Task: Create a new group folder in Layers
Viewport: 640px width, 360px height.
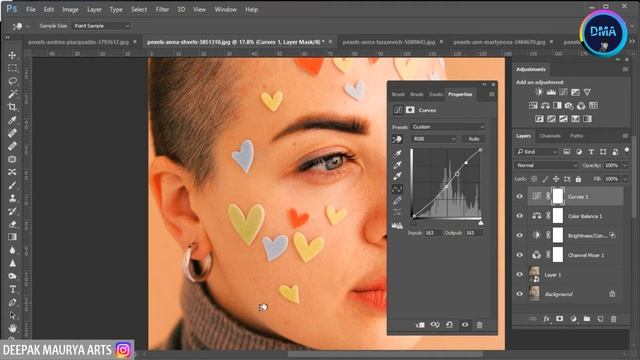Action: 587,319
